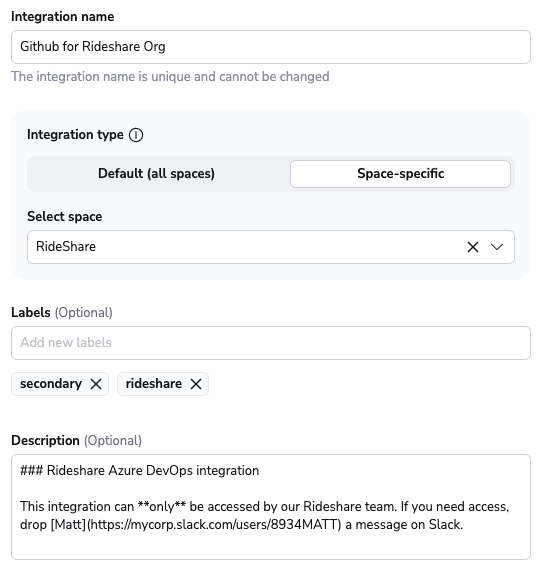Screen dimensions: 548x578
Task: Click the unique name helper text
Action: tap(170, 77)
